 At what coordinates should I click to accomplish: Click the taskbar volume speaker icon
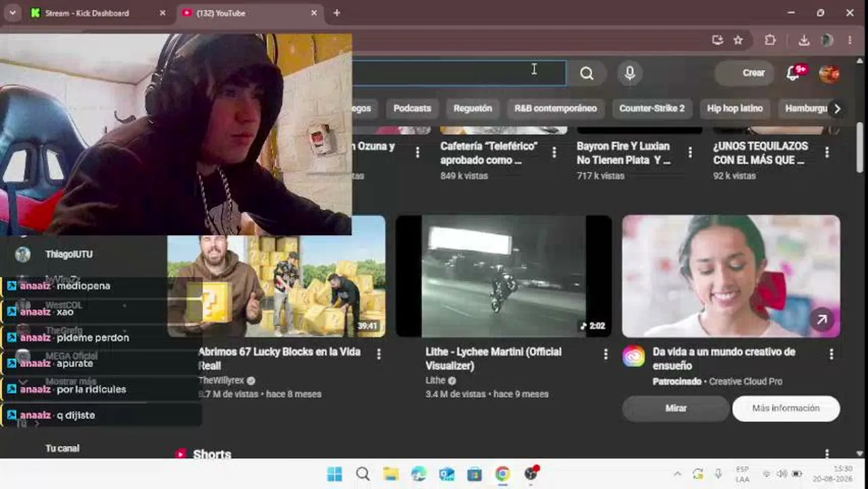click(782, 474)
